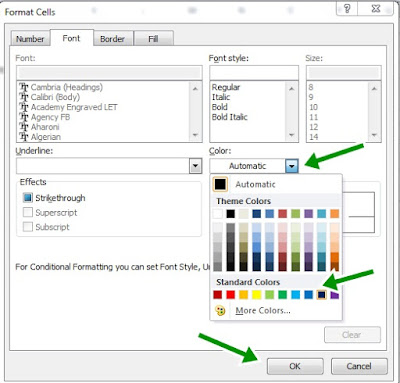Toggle the Strikethrough checkbox
400x383 pixels.
(28, 198)
